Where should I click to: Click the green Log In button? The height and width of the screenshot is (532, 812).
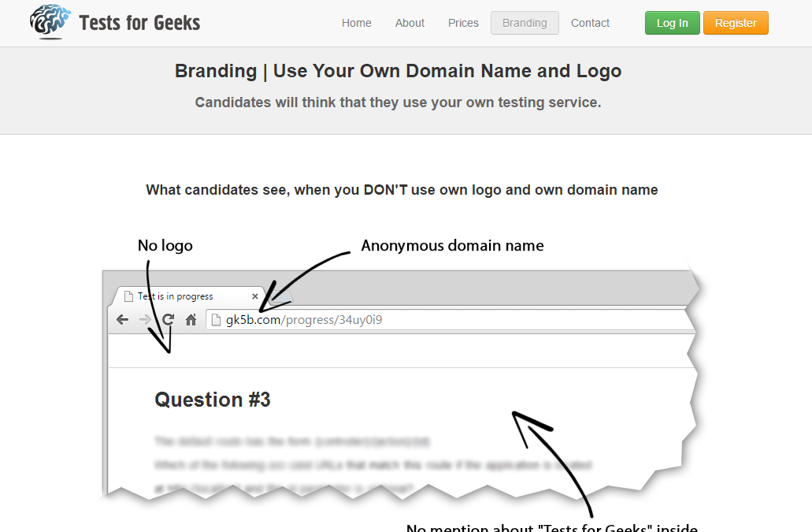pyautogui.click(x=672, y=23)
